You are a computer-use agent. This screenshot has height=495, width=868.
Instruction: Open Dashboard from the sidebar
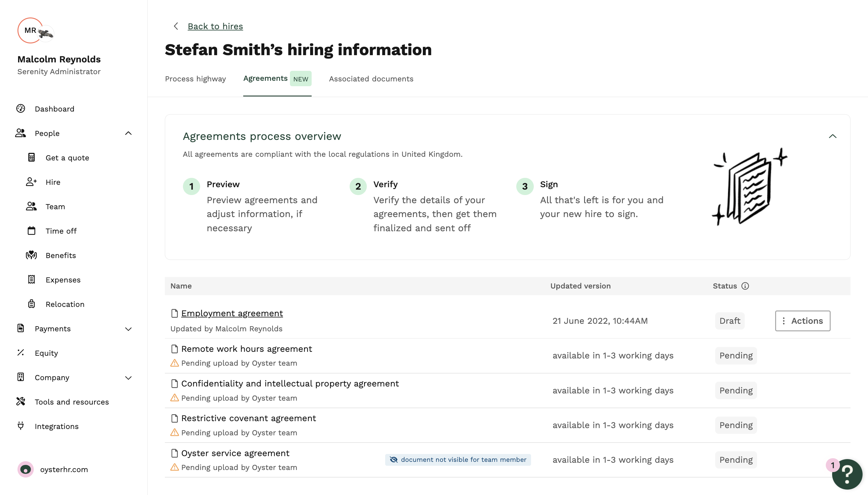[x=54, y=109]
